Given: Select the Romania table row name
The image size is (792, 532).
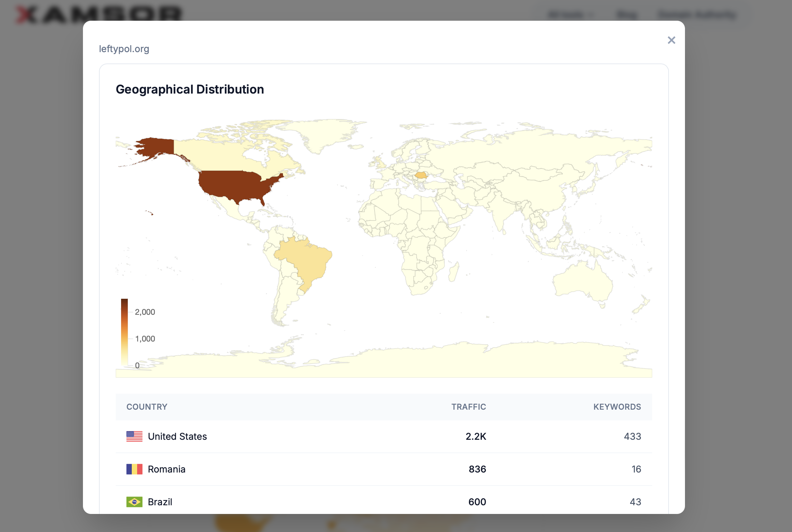Looking at the screenshot, I should pos(166,469).
